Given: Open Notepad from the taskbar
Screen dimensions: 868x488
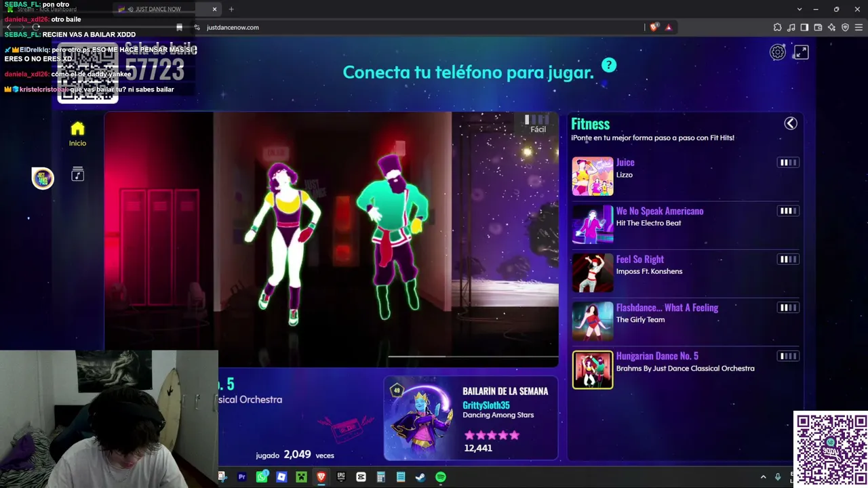Looking at the screenshot, I should click(401, 477).
